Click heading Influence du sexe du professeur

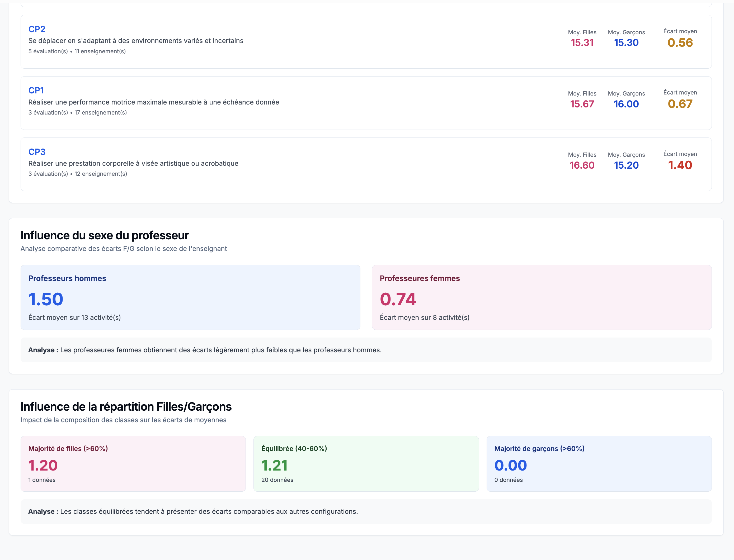pyautogui.click(x=104, y=235)
